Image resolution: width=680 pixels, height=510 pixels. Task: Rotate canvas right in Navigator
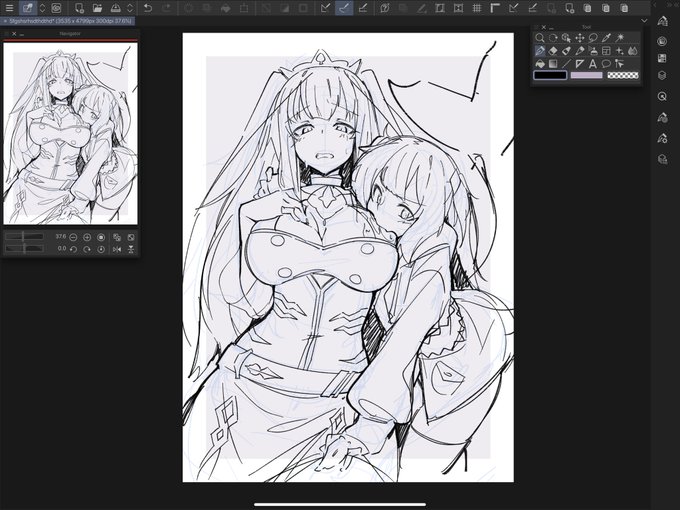point(87,249)
